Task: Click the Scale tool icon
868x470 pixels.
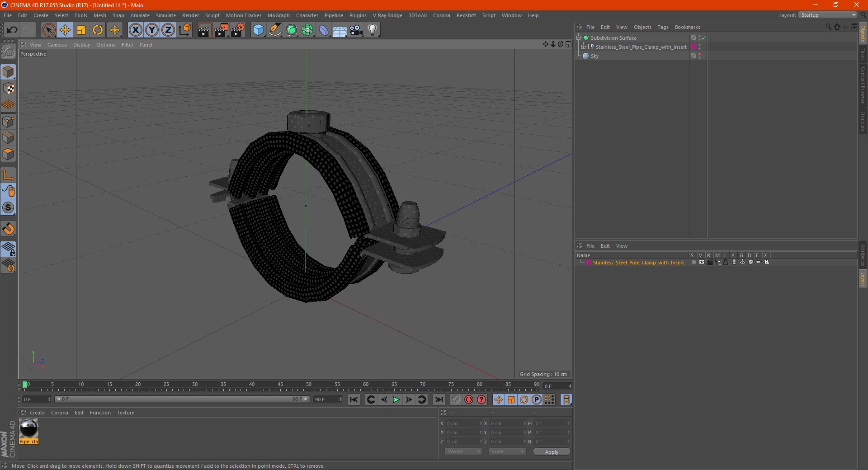Action: 81,30
